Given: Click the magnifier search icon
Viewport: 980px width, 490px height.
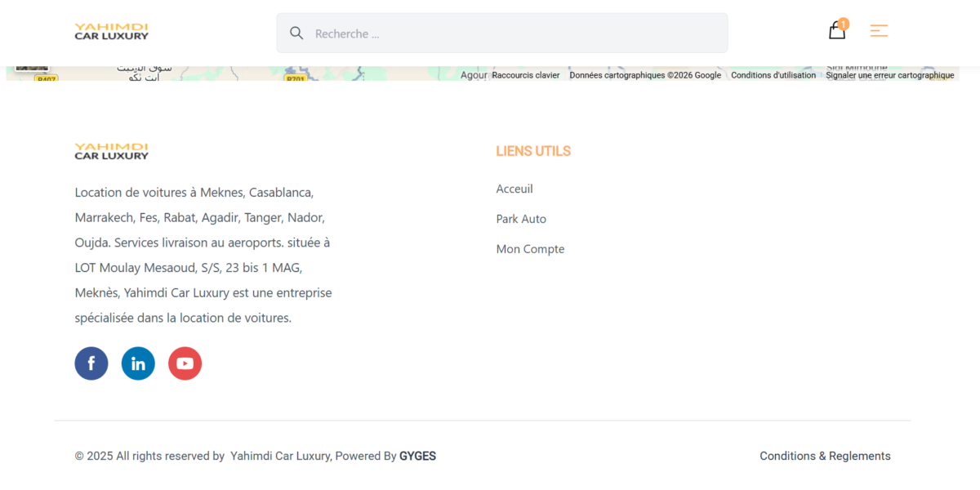Looking at the screenshot, I should point(296,33).
